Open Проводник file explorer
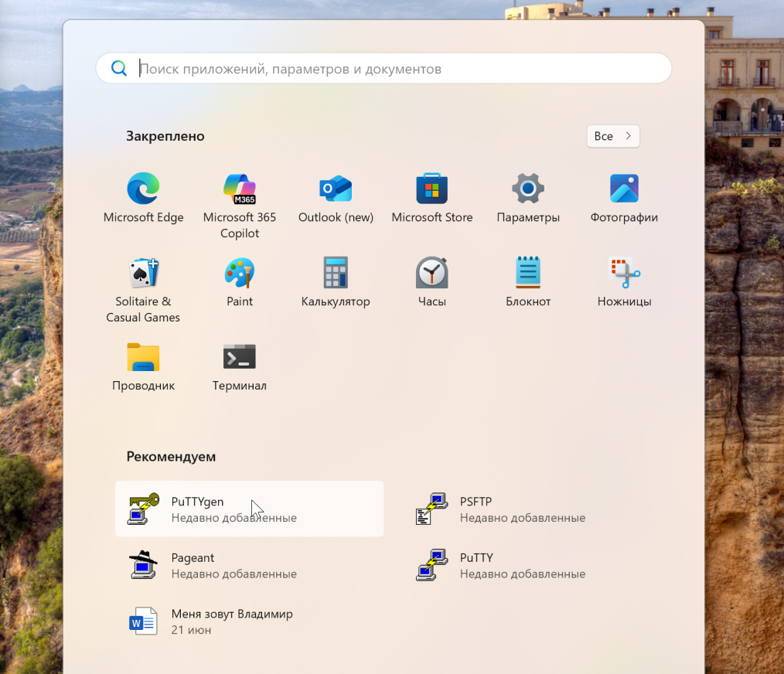Screen dimensions: 784x674 (143, 366)
